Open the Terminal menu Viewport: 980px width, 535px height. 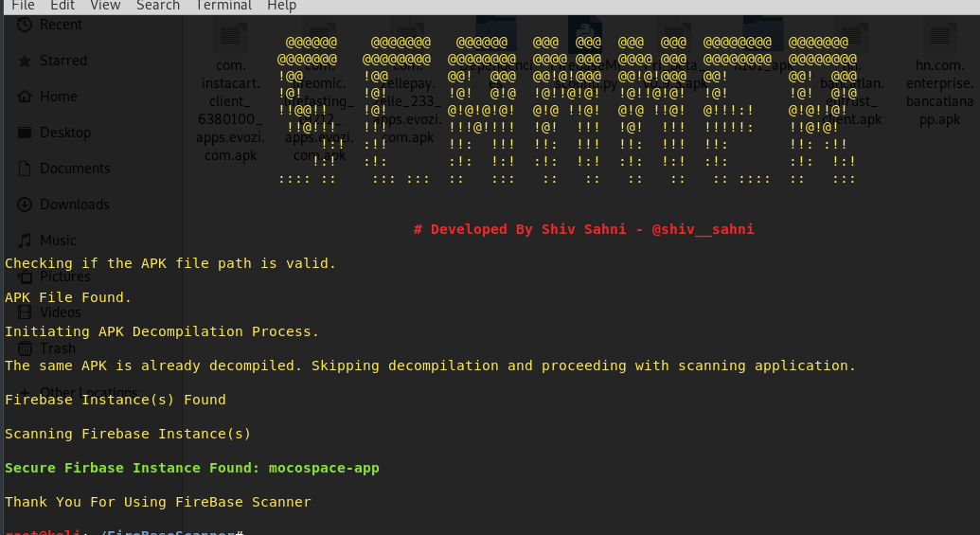pos(223,6)
